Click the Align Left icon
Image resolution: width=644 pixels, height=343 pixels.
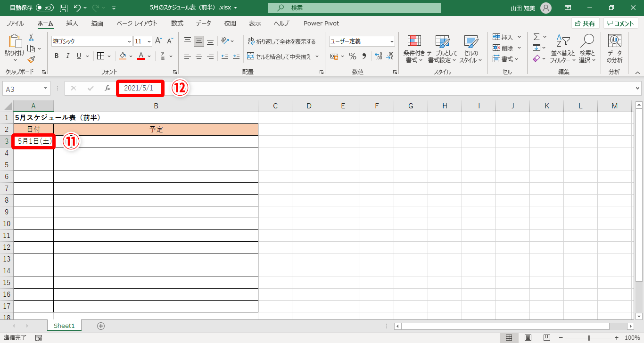188,56
